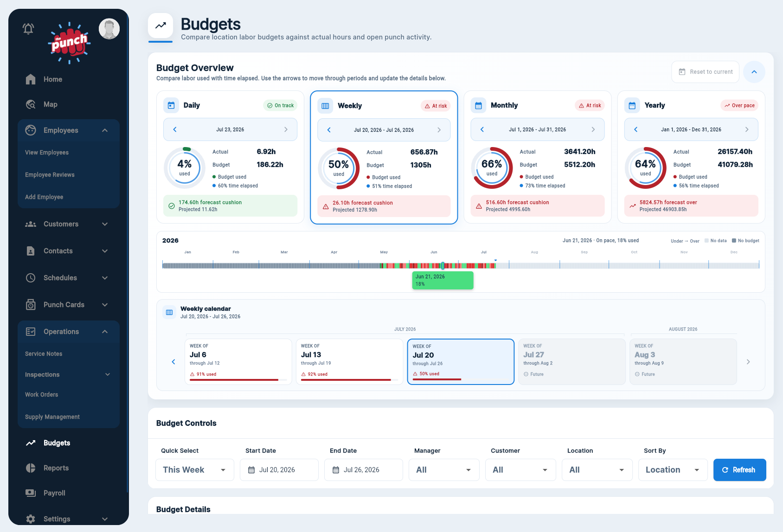This screenshot has width=783, height=532.
Task: Open the Sort By dropdown
Action: (673, 470)
